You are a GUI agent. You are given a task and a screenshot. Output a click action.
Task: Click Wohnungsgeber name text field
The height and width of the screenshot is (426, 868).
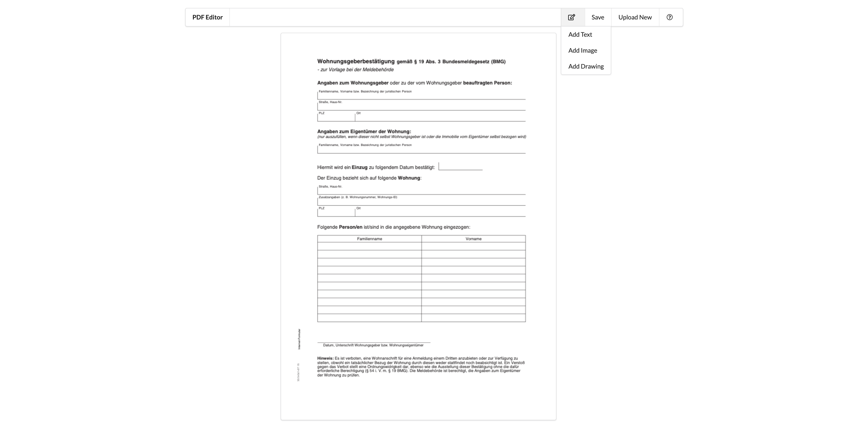(x=421, y=95)
